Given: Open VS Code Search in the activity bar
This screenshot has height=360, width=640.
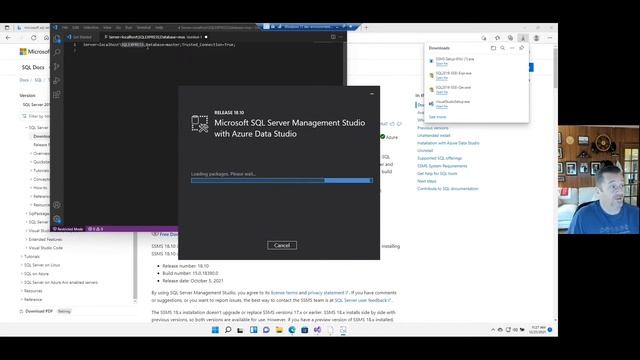Looking at the screenshot, I should [x=57, y=52].
